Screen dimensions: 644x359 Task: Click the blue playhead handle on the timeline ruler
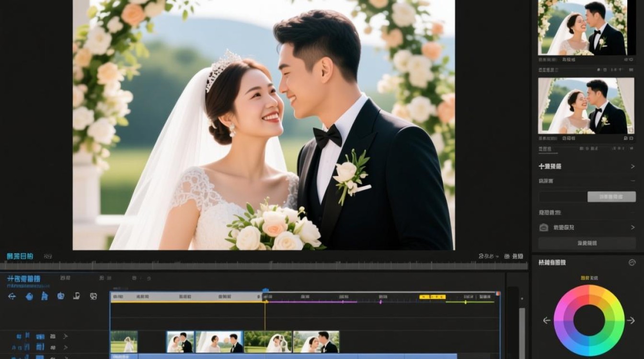(x=265, y=291)
